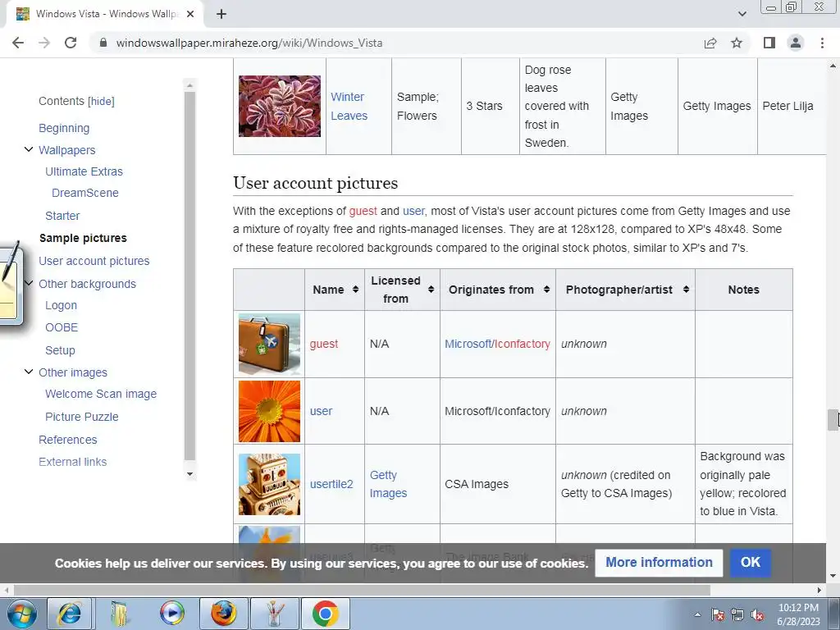Accept cookies with OK button
This screenshot has height=630, width=840.
pyautogui.click(x=750, y=563)
